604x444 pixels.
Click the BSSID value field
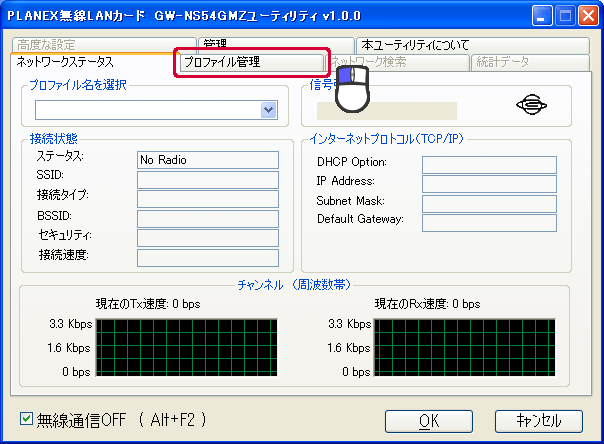208,219
